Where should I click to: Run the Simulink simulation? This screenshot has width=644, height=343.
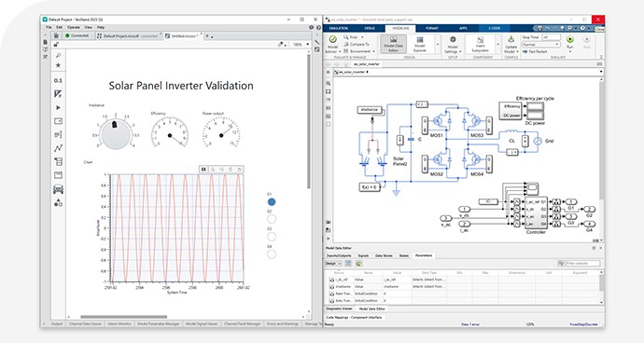coord(569,40)
